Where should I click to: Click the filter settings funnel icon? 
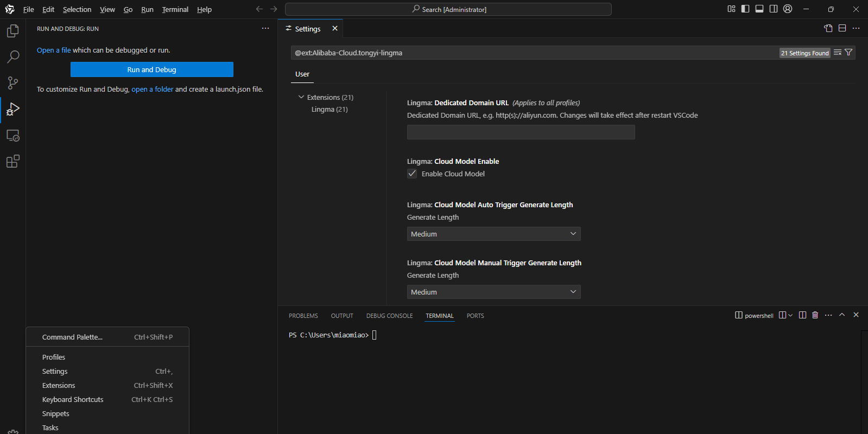coord(848,53)
